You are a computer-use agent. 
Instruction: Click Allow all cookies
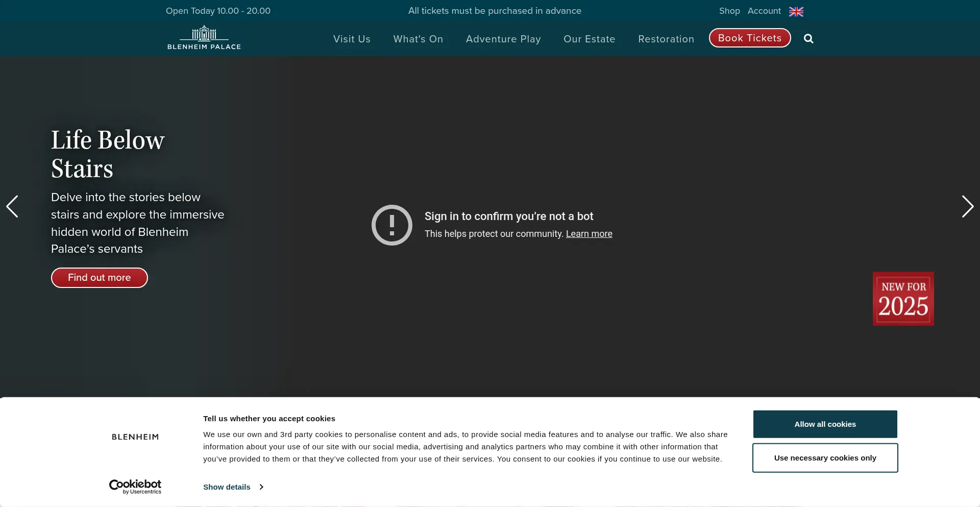(x=825, y=424)
